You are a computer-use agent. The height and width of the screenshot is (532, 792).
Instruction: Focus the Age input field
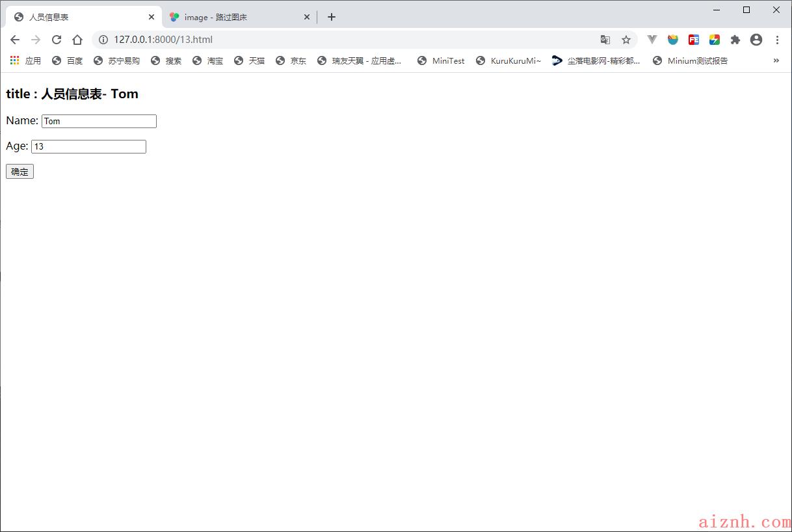[88, 147]
